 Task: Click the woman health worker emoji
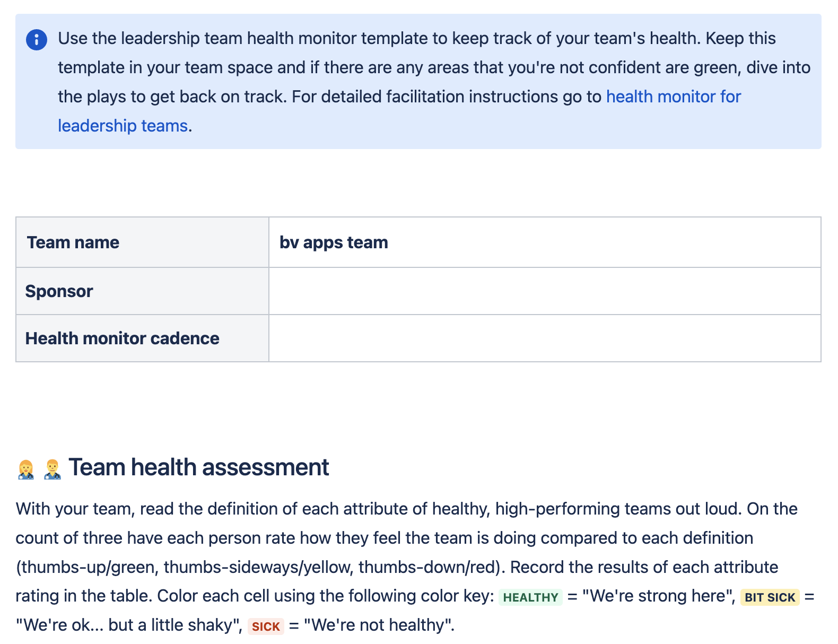26,469
